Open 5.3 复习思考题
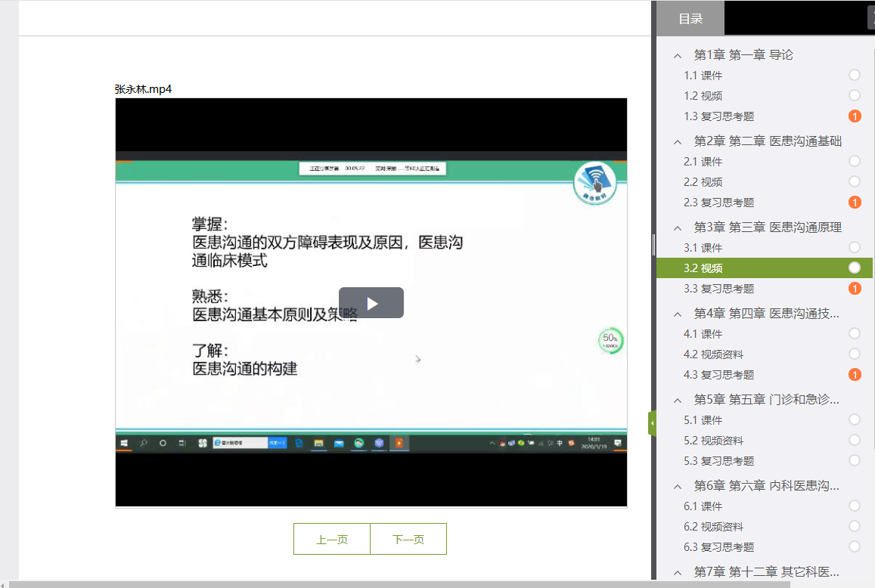875x588 pixels. tap(718, 461)
